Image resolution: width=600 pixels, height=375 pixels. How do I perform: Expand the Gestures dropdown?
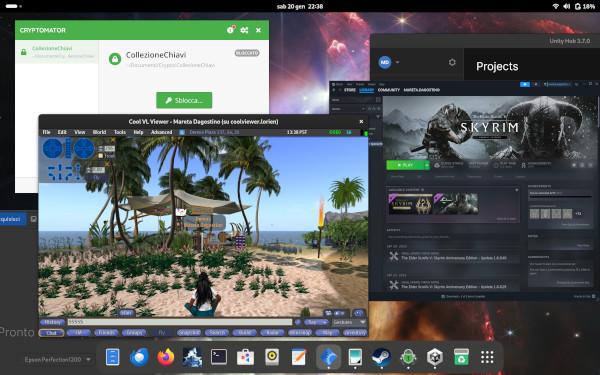tap(349, 322)
